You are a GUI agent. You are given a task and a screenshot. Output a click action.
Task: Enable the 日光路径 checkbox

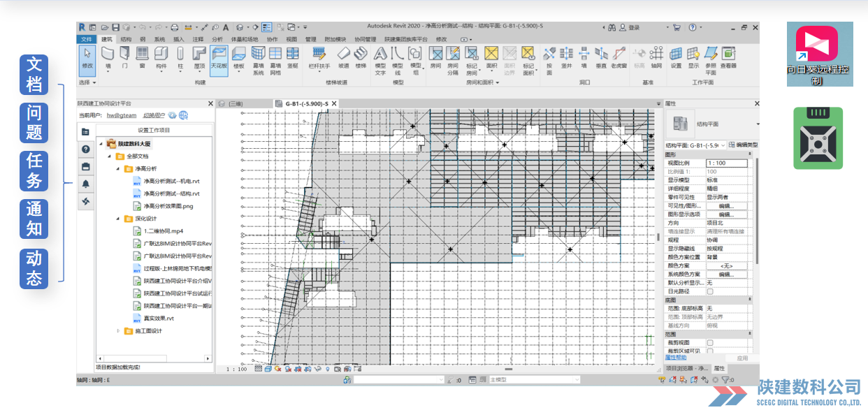[710, 291]
